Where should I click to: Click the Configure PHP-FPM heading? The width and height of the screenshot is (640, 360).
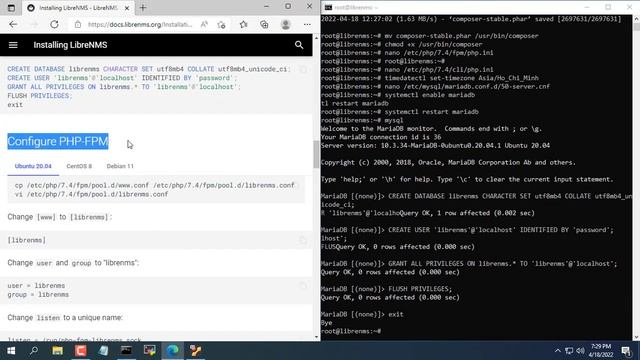pyautogui.click(x=58, y=141)
